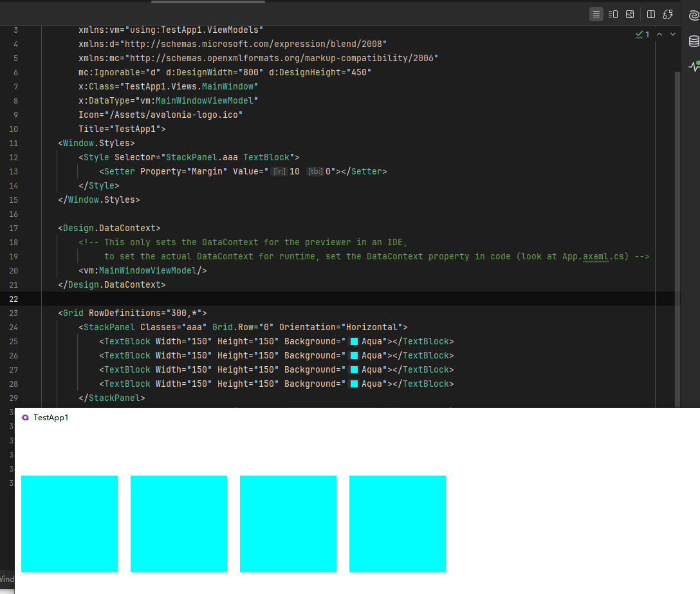The height and width of the screenshot is (594, 700).
Task: Click the leftmost cyan block in TestApp1
Action: click(69, 523)
